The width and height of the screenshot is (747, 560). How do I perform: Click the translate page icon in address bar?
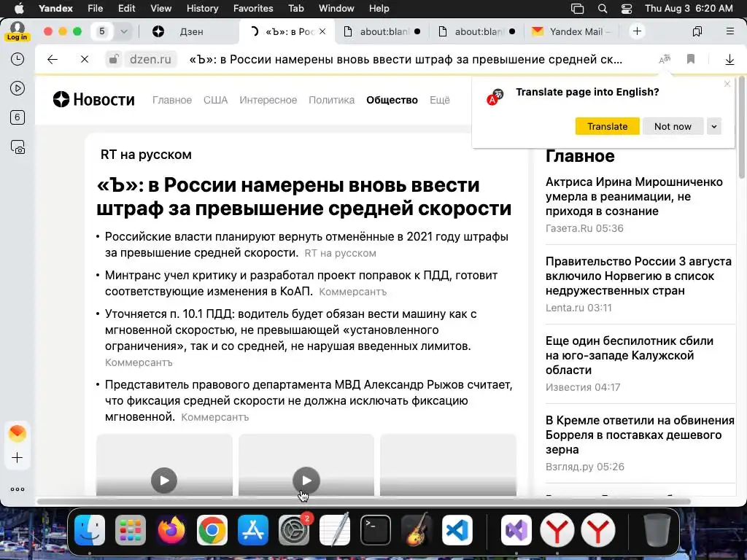(665, 59)
